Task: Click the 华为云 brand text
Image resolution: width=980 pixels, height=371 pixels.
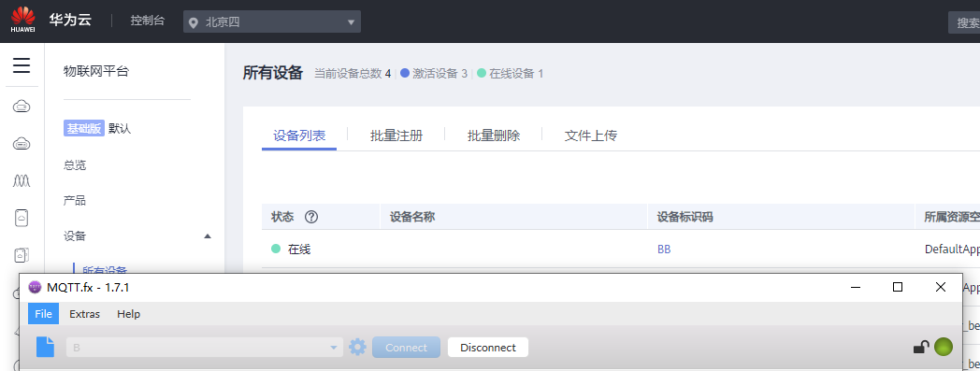Action: [70, 20]
